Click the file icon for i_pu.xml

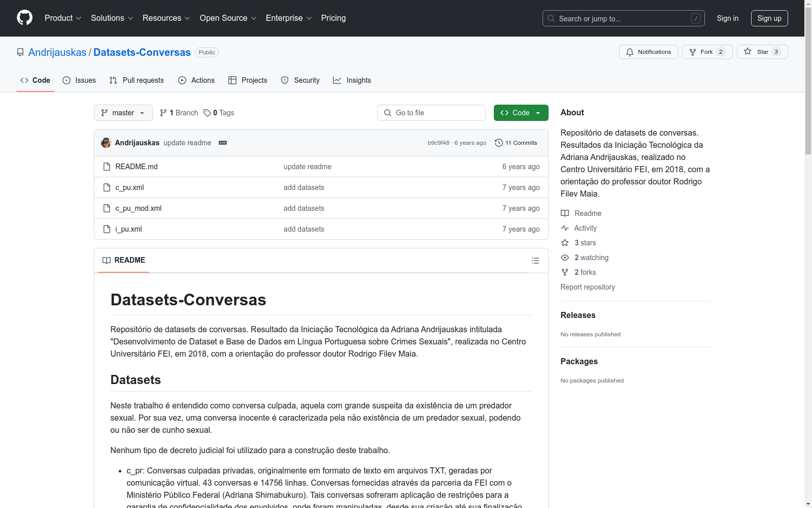(x=107, y=229)
